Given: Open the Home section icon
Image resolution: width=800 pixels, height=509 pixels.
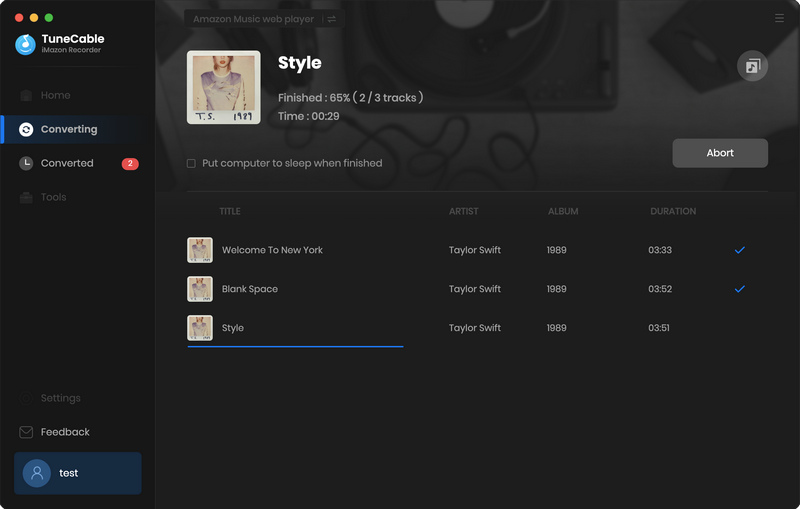Looking at the screenshot, I should [x=26, y=95].
